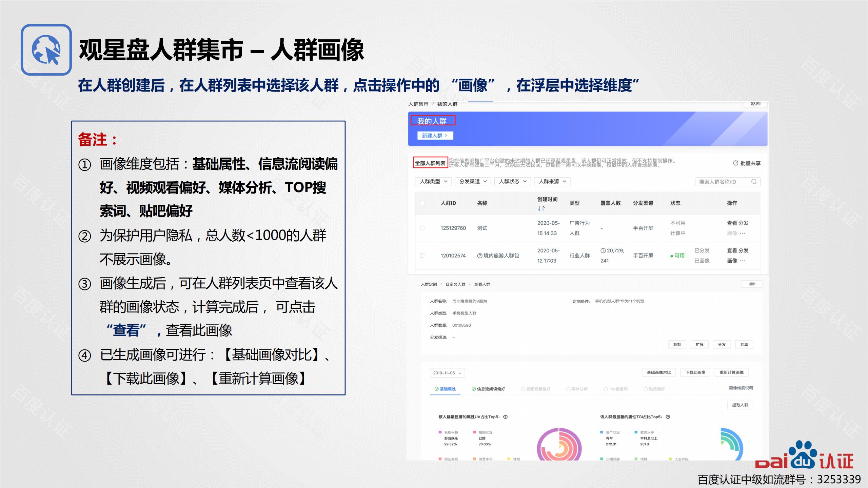Screen dimensions: 868x488
Task: Click 查看 in row 125129760
Action: click(732, 223)
